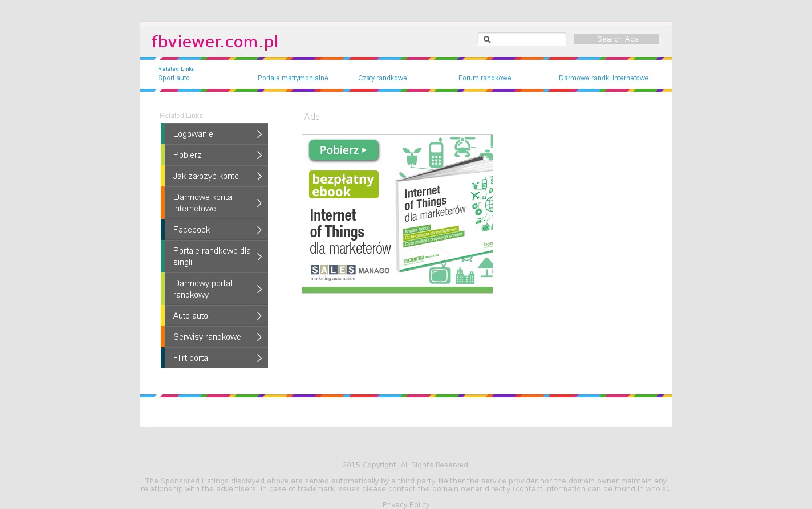Click the chevron beside Serwisy randkowe
This screenshot has width=812, height=509.
259,337
